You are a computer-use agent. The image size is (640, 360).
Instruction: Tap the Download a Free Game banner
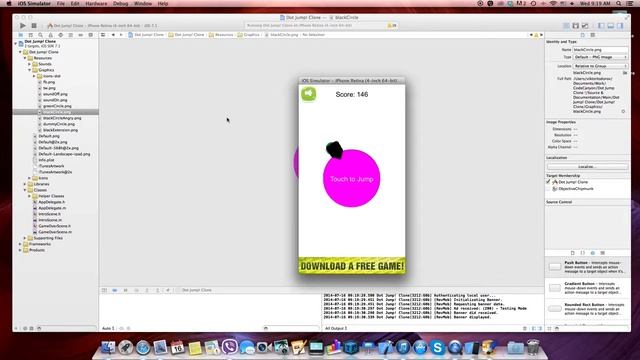coord(352,266)
